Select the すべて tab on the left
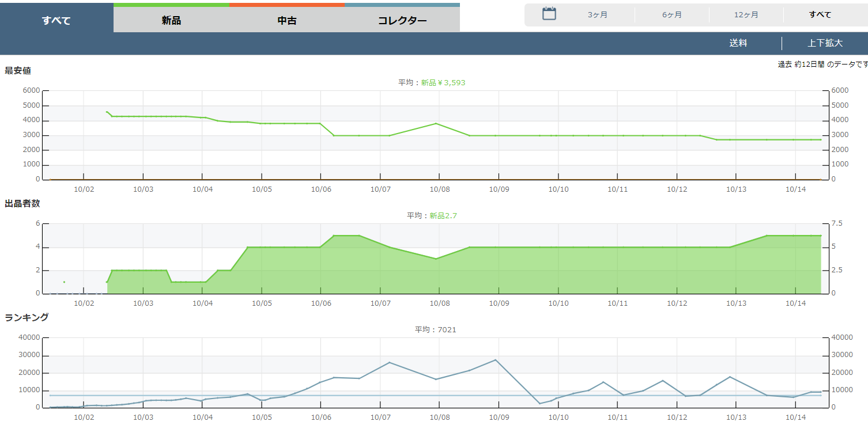Viewport: 868px width, 425px height. 56,21
